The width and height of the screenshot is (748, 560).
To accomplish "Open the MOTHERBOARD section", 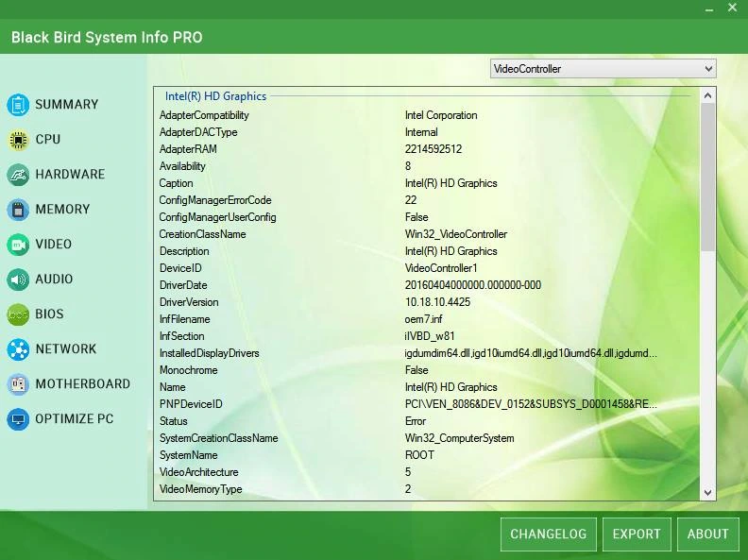I will [x=82, y=383].
